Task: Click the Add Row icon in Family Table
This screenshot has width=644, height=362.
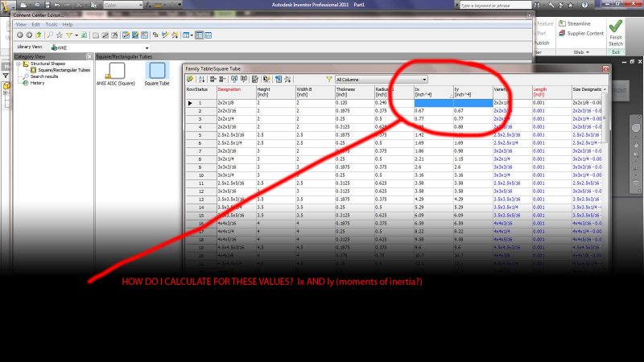Action: [x=213, y=79]
